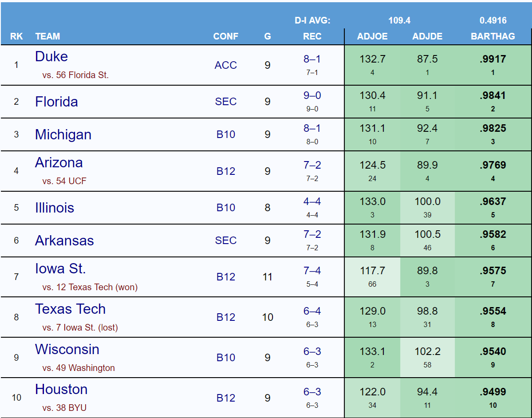Image resolution: width=532 pixels, height=418 pixels.
Task: Select the Arizona team link
Action: (59, 163)
